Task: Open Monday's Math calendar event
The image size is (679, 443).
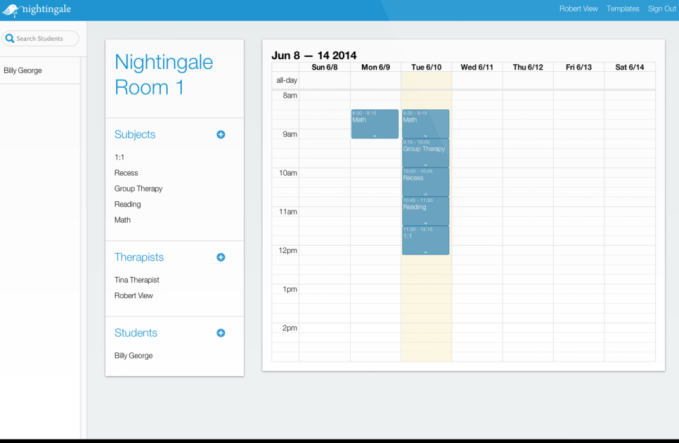Action: coord(375,124)
